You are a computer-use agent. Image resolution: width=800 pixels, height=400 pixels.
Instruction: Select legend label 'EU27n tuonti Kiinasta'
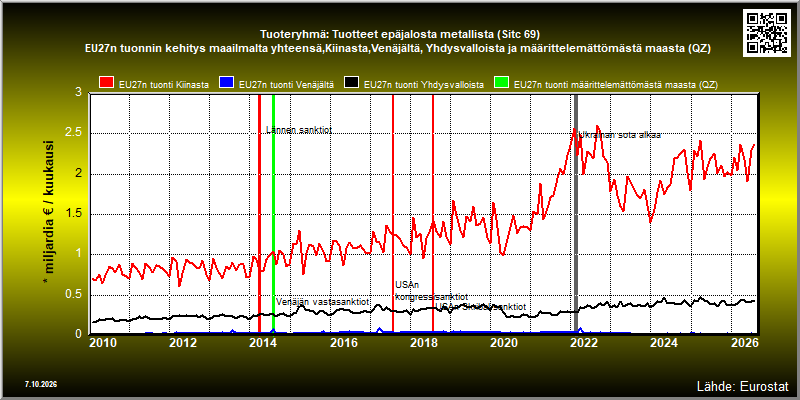[x=163, y=85]
